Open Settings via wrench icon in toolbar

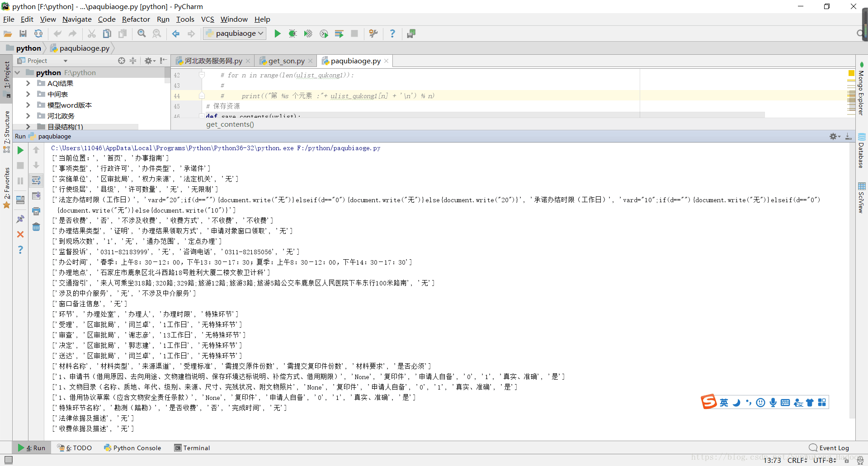click(373, 33)
